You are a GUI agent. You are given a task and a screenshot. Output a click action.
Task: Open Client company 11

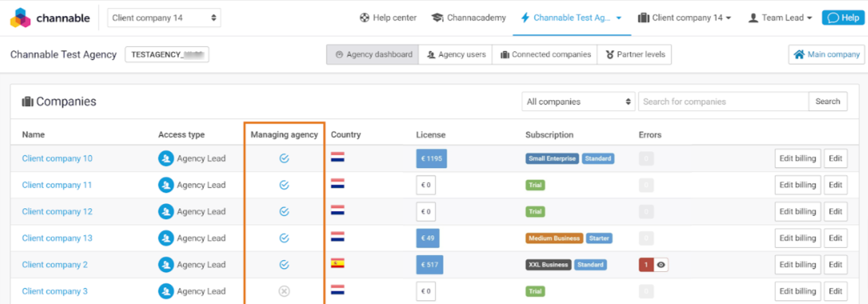coord(57,185)
